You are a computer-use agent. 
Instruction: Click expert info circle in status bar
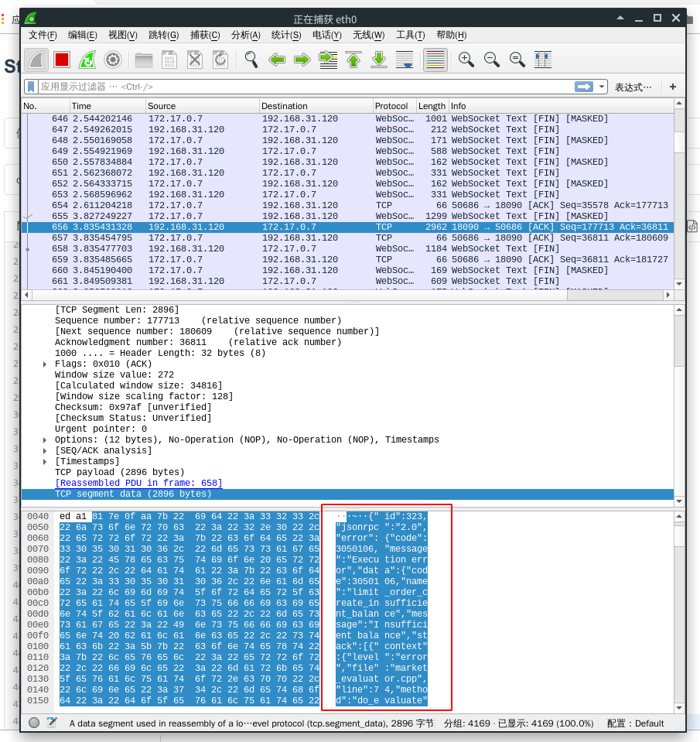34,723
